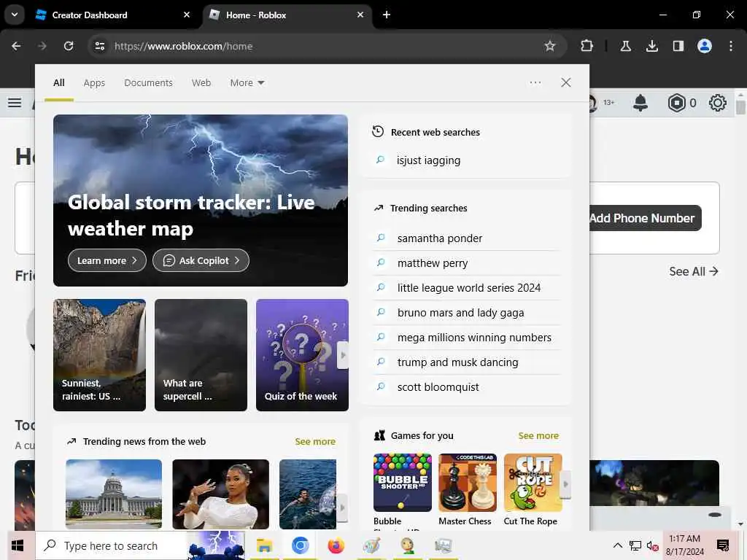Click the Windows Start button
The height and width of the screenshot is (560, 747).
pyautogui.click(x=18, y=545)
